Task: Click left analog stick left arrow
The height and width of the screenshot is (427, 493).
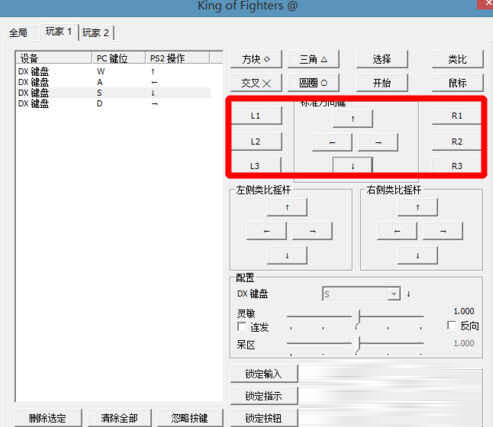Action: tap(266, 231)
